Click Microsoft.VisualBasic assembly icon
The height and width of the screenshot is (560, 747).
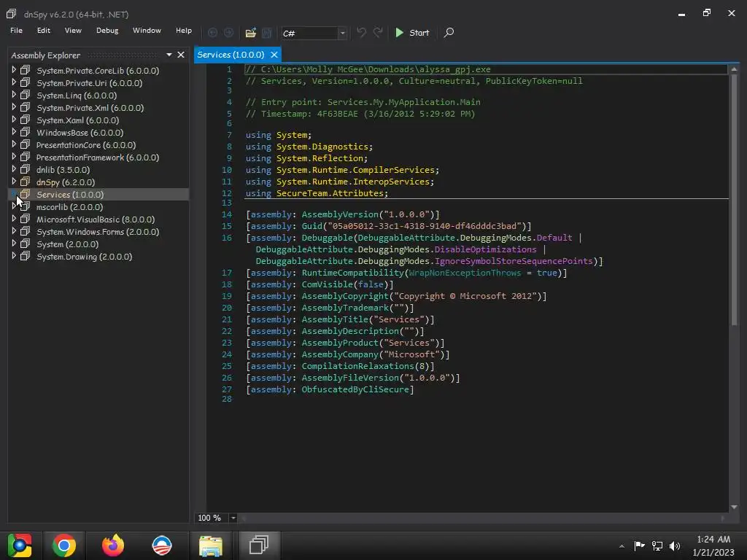pyautogui.click(x=26, y=219)
